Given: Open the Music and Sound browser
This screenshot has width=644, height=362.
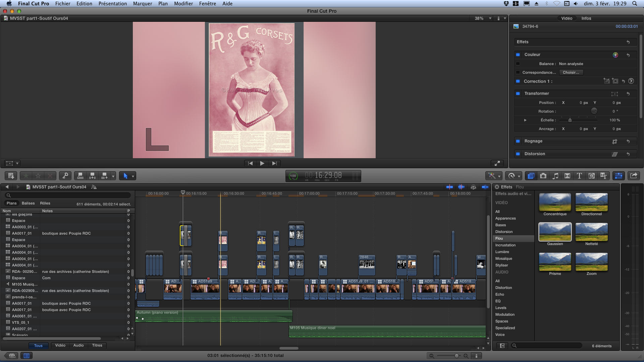Looking at the screenshot, I should [x=556, y=176].
